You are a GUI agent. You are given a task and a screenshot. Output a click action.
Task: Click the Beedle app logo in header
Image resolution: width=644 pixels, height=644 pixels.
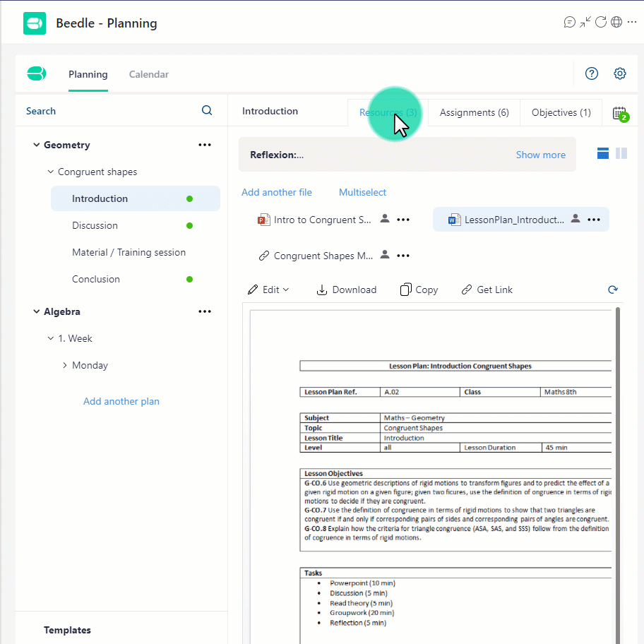tap(35, 23)
